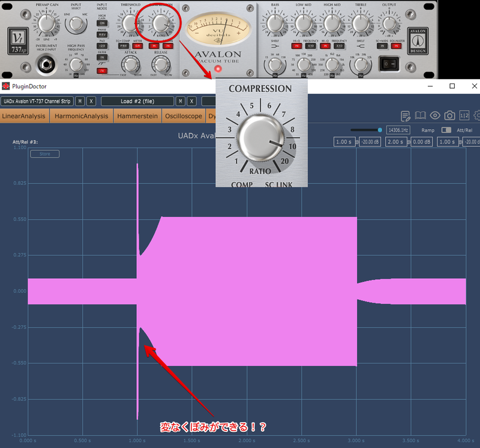Click the M button beside Load #2

point(181,101)
